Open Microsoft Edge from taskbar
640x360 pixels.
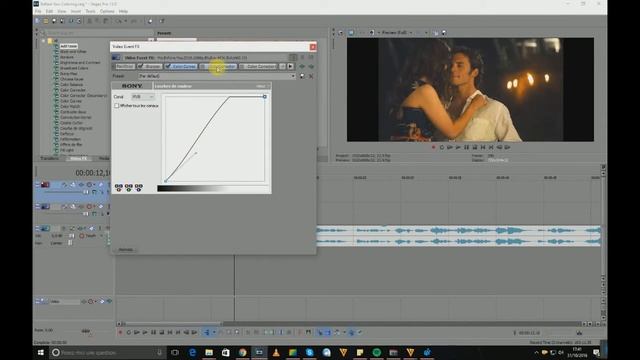(x=192, y=352)
